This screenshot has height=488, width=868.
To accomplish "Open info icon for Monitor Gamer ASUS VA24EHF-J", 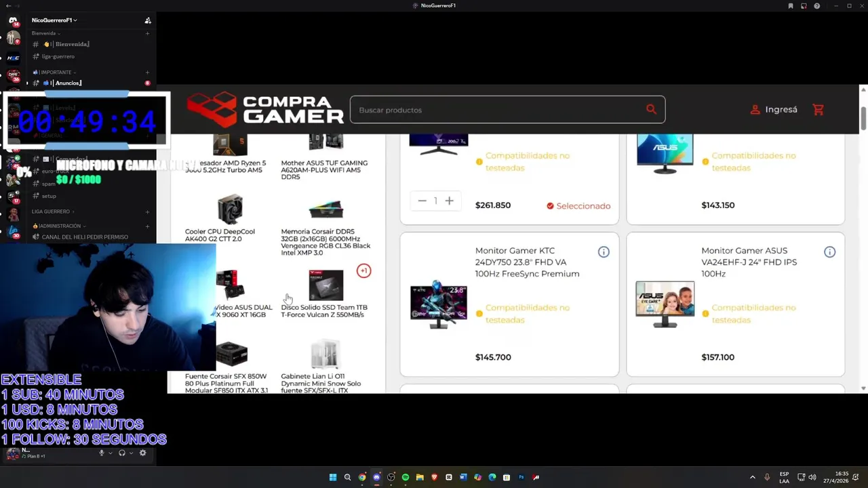I will pos(829,252).
